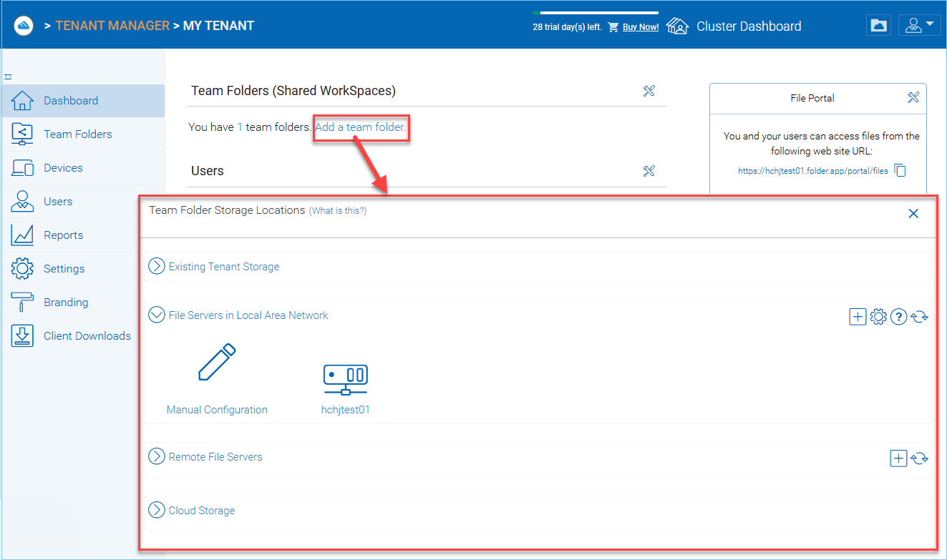Copy the File Portal URL
The height and width of the screenshot is (560, 947).
[x=900, y=171]
